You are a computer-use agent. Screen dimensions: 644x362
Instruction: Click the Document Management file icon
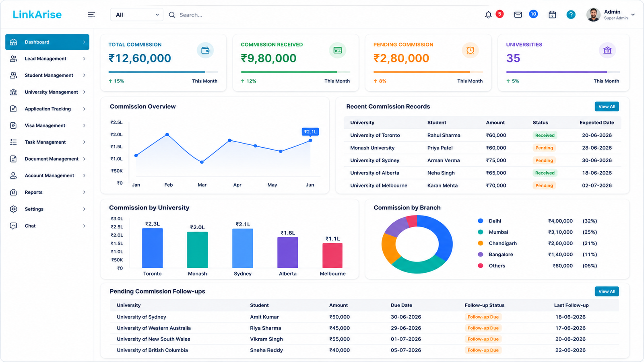13,159
